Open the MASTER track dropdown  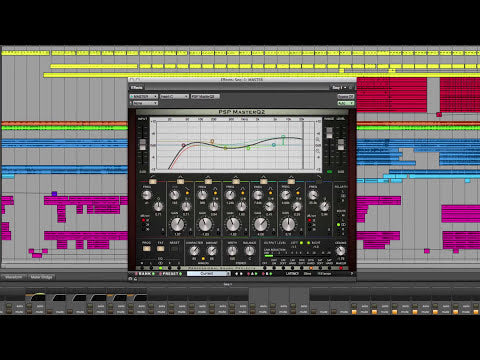coord(144,96)
